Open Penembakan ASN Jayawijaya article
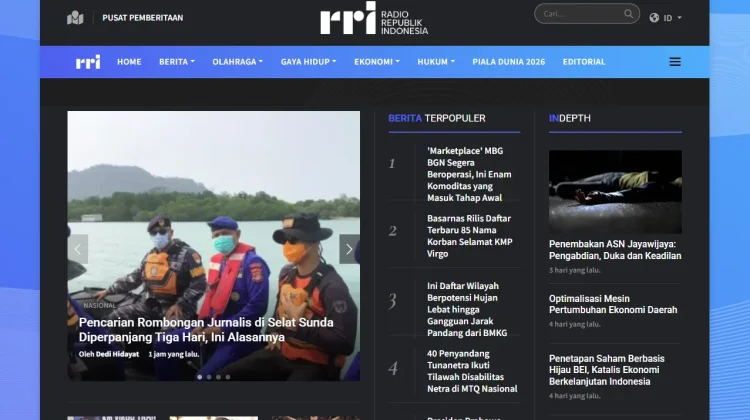 [x=615, y=250]
